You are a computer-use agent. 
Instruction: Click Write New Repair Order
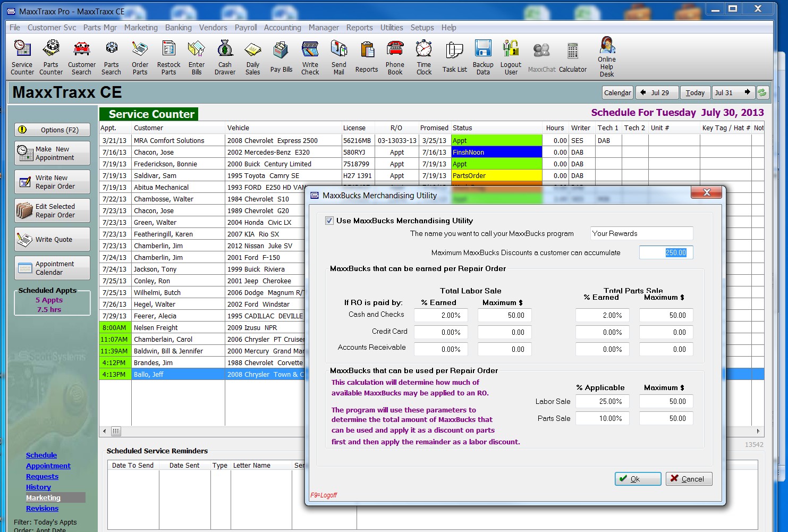pos(52,182)
